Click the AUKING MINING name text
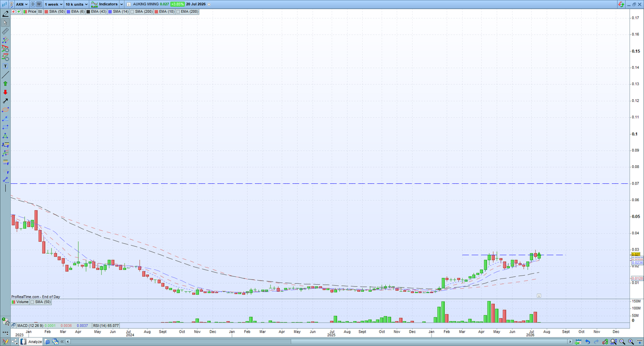The image size is (644, 346). tap(145, 4)
